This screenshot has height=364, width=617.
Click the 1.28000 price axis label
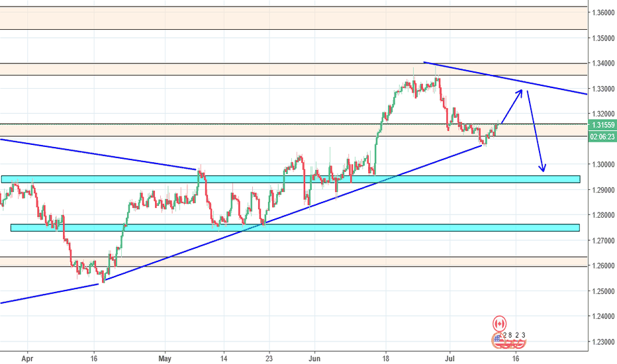tap(603, 215)
